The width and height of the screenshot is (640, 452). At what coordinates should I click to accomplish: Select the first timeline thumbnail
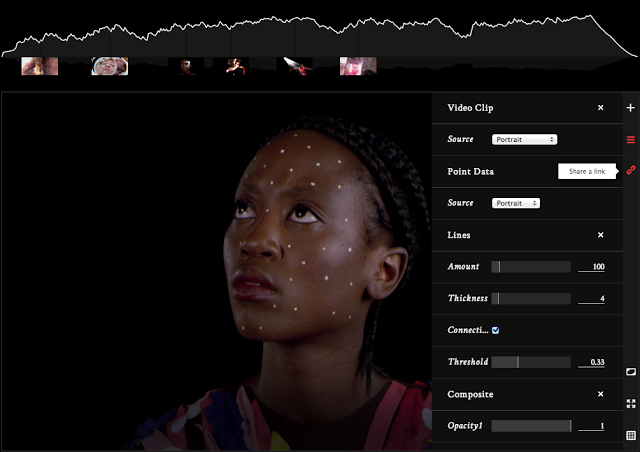pyautogui.click(x=40, y=66)
